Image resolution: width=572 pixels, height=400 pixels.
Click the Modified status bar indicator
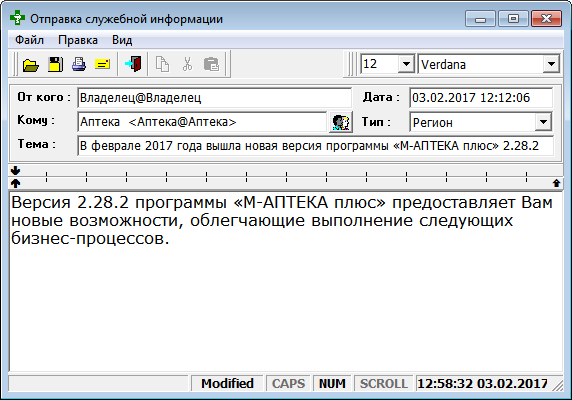coord(227,383)
